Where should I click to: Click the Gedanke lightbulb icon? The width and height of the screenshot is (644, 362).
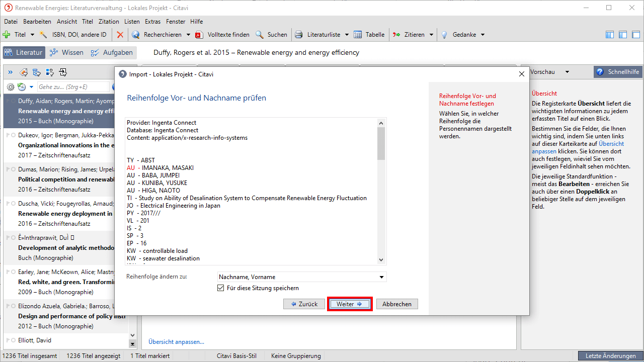(444, 35)
